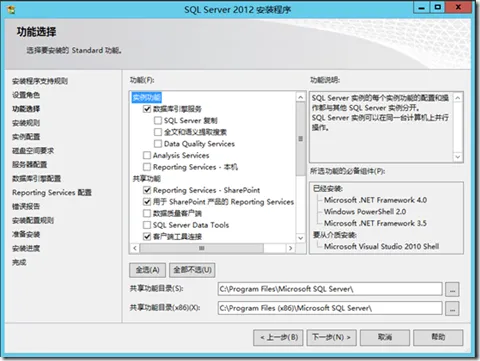Open 帮助 button

pos(438,337)
